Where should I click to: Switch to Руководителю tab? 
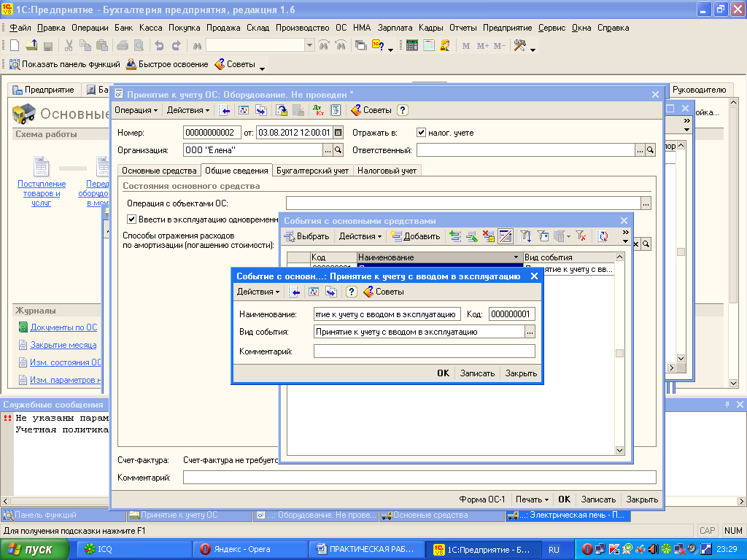click(x=699, y=90)
